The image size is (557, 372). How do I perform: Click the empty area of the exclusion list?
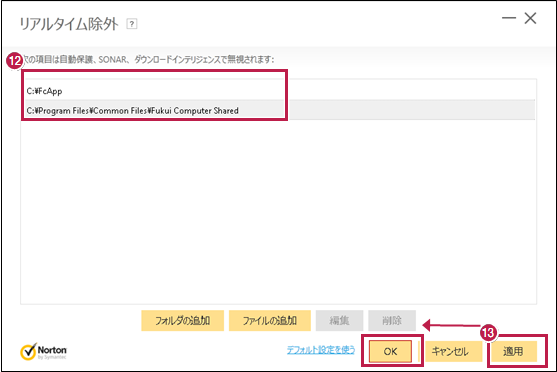click(278, 211)
